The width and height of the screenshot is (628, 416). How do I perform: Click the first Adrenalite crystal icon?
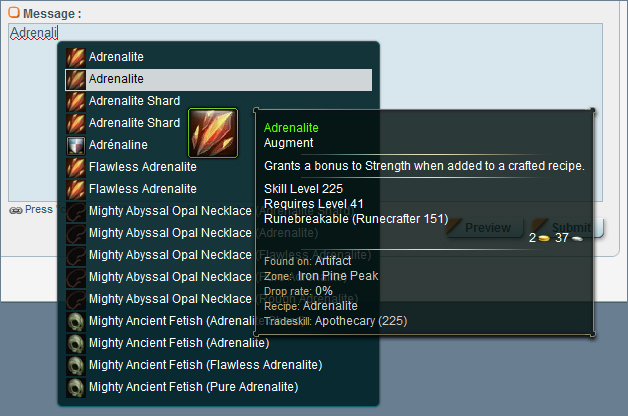(x=76, y=57)
